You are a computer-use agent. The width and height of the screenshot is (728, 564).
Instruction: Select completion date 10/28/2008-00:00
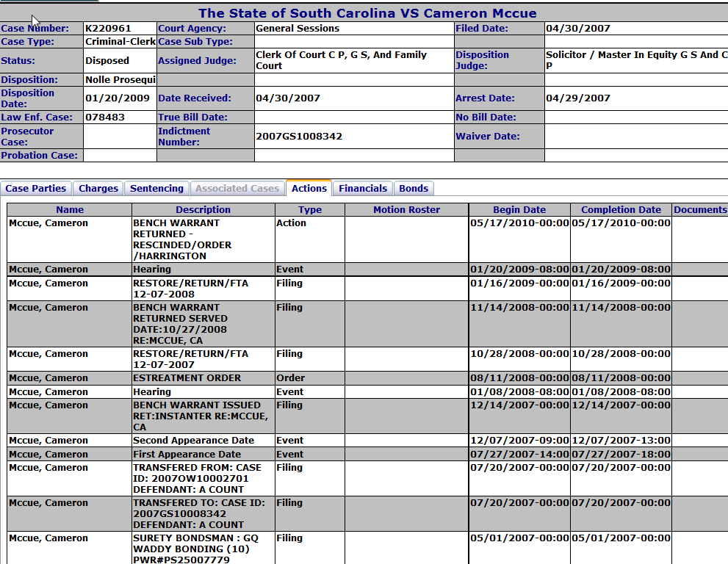point(621,354)
